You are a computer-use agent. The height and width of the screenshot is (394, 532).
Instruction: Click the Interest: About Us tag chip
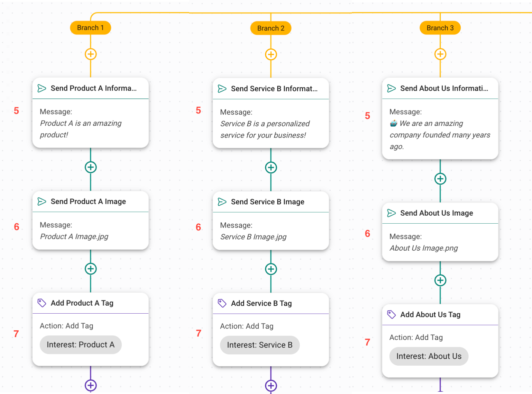428,356
